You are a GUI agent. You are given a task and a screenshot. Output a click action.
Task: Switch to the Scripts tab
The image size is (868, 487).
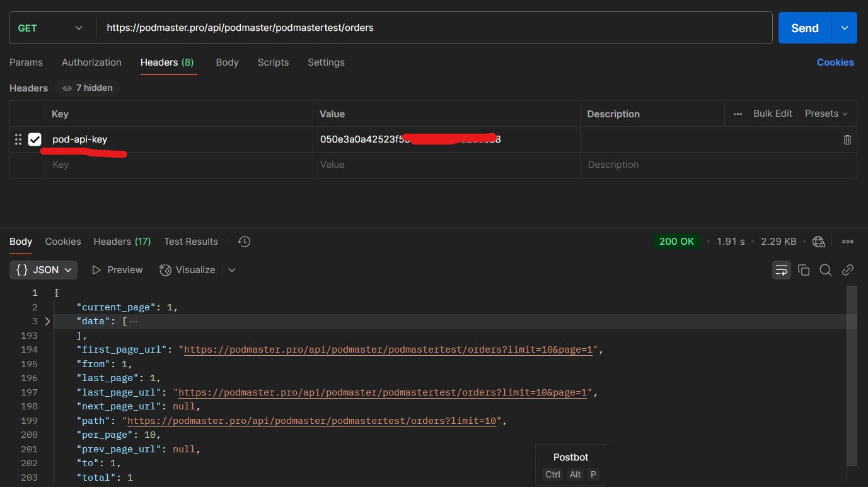pyautogui.click(x=273, y=62)
